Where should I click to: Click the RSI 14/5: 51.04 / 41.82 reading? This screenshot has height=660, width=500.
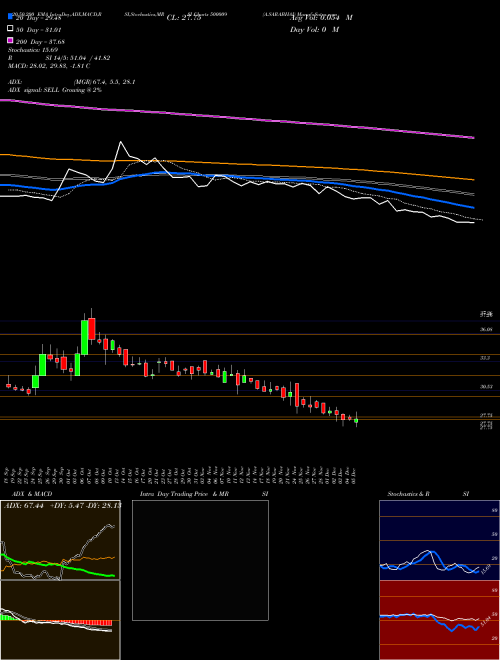59,58
